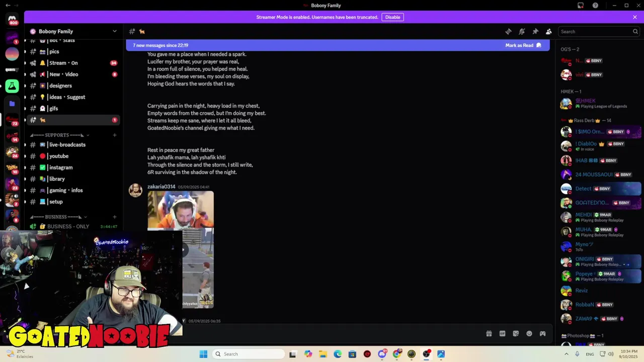
Task: Open Inbox icon in title bar
Action: [581, 6]
